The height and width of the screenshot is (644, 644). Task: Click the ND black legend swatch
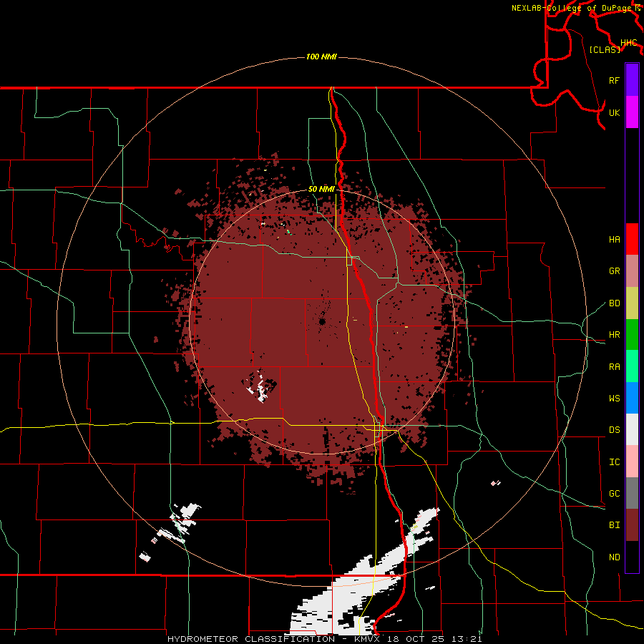click(632, 557)
